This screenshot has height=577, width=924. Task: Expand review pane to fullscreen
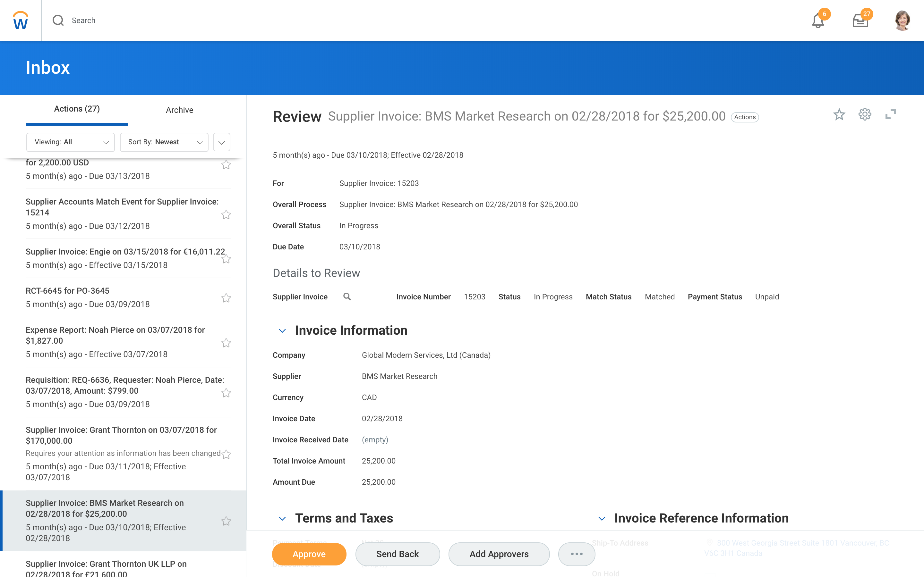(890, 114)
